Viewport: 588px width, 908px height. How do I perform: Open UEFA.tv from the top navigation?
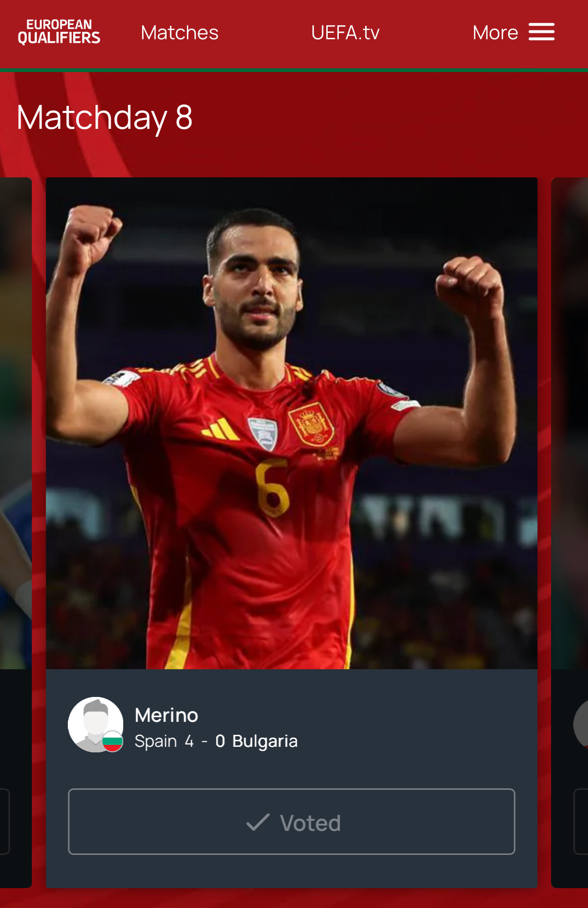(345, 32)
